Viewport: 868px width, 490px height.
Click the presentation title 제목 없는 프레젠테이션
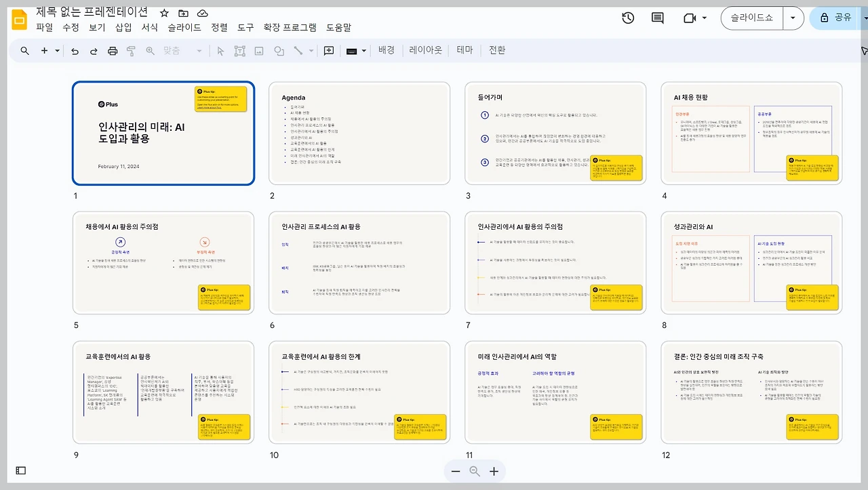(92, 12)
